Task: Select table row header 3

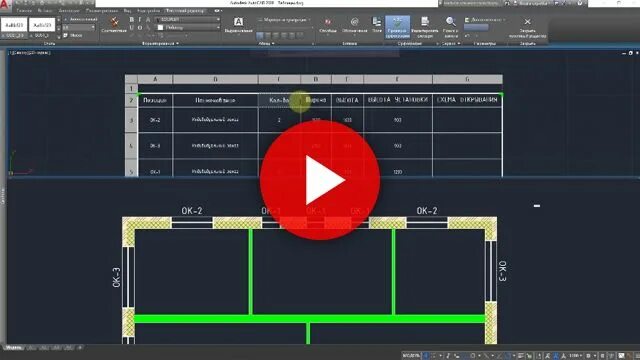Action: [131, 120]
